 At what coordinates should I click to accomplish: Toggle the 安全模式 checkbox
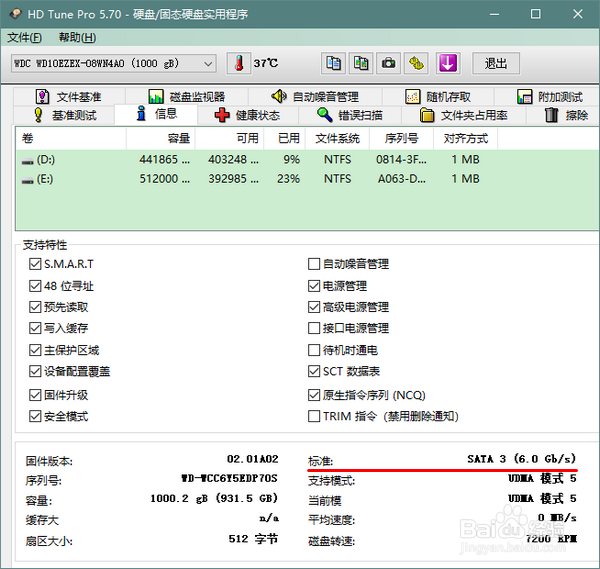[35, 416]
